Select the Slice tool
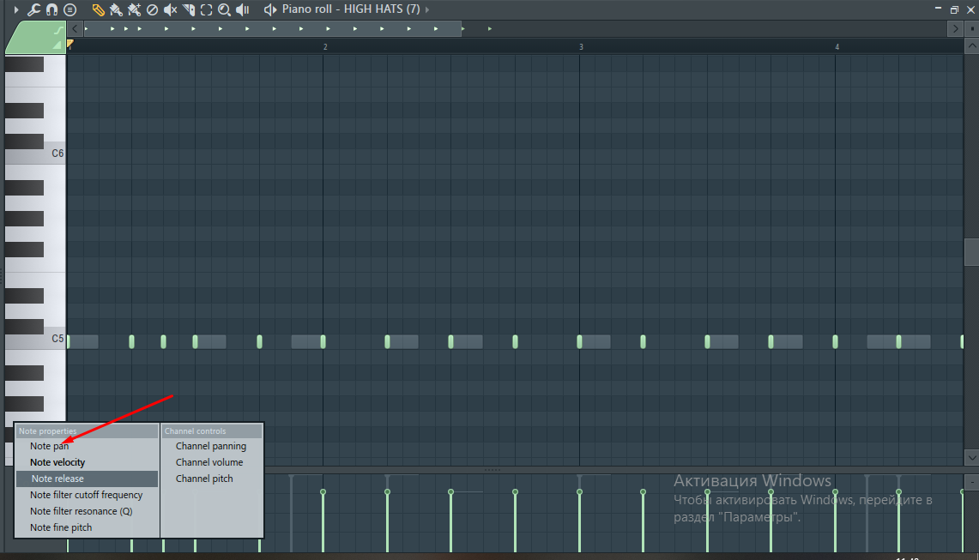 [x=189, y=9]
